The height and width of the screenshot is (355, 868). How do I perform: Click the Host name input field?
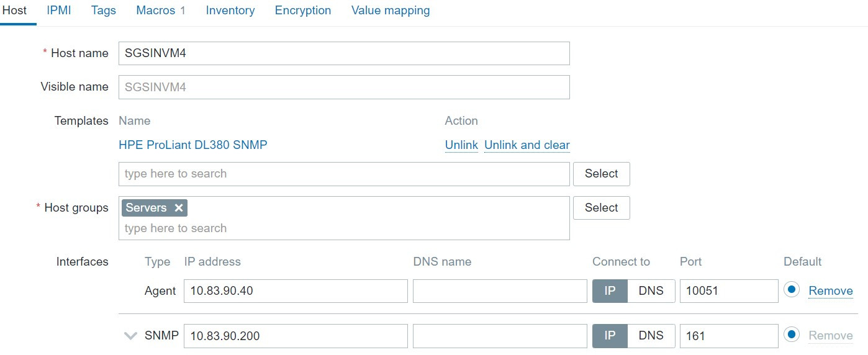344,53
